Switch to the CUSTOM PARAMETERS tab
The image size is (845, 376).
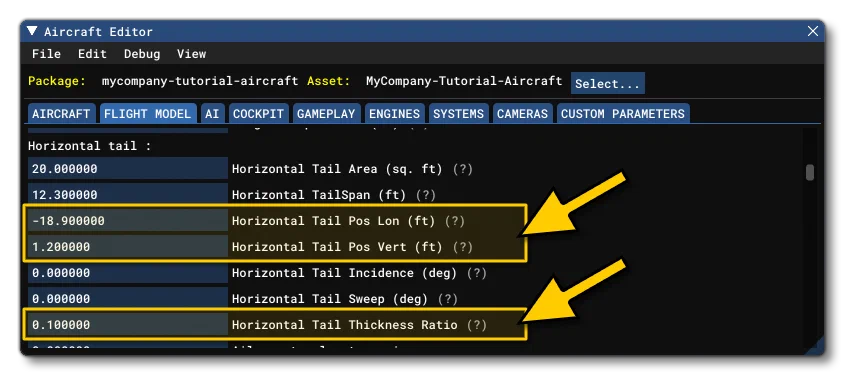tap(623, 114)
